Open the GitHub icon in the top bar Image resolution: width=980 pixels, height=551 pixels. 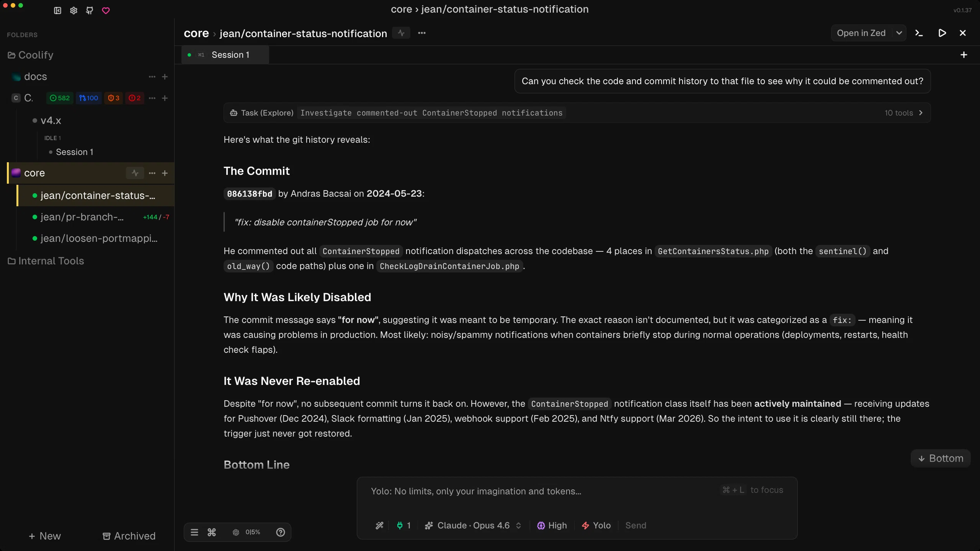[89, 10]
